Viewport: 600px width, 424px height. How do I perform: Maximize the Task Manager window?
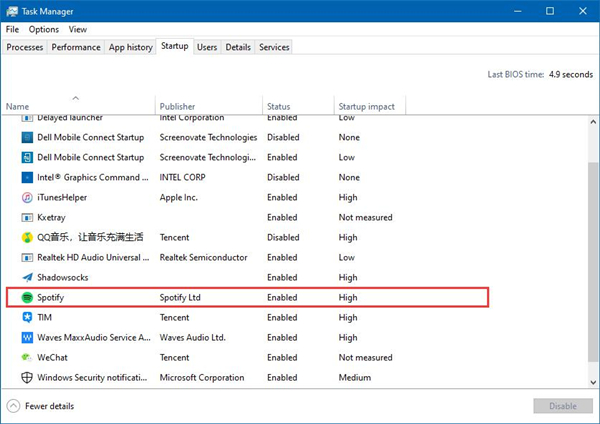550,11
